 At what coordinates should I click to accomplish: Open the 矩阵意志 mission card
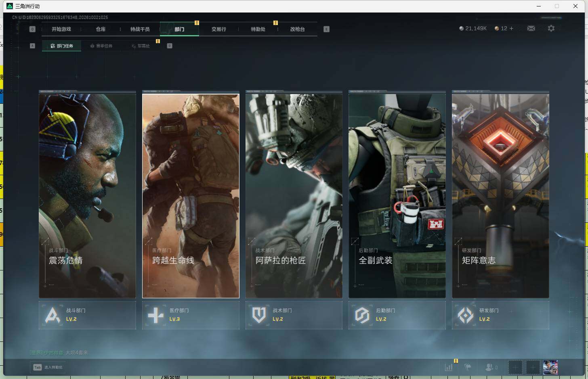[500, 196]
